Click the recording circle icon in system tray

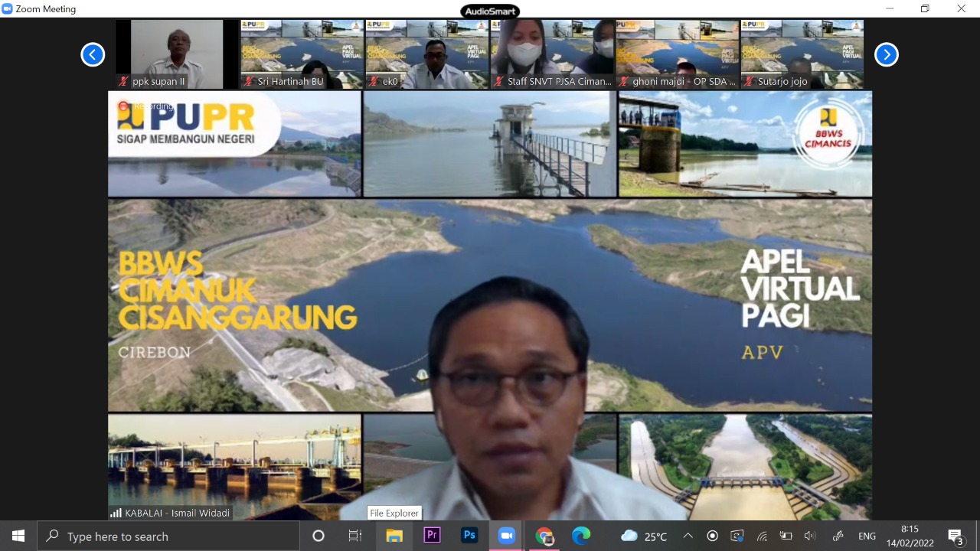tap(713, 536)
